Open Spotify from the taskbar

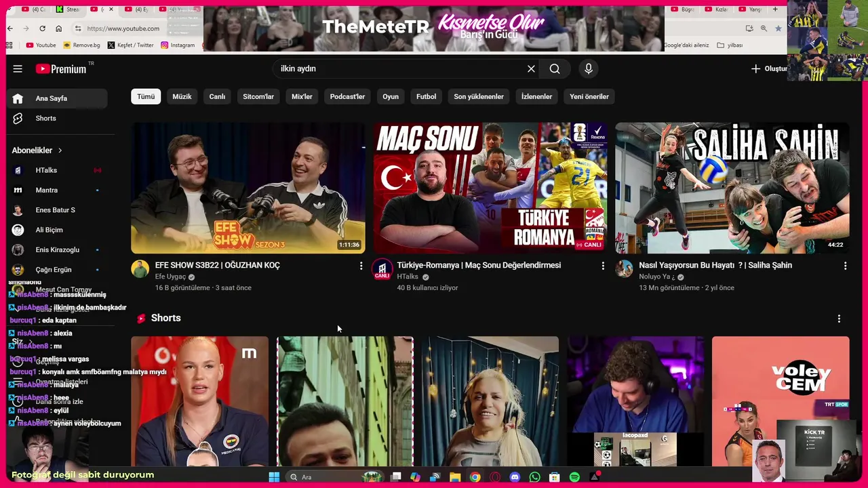(x=574, y=477)
